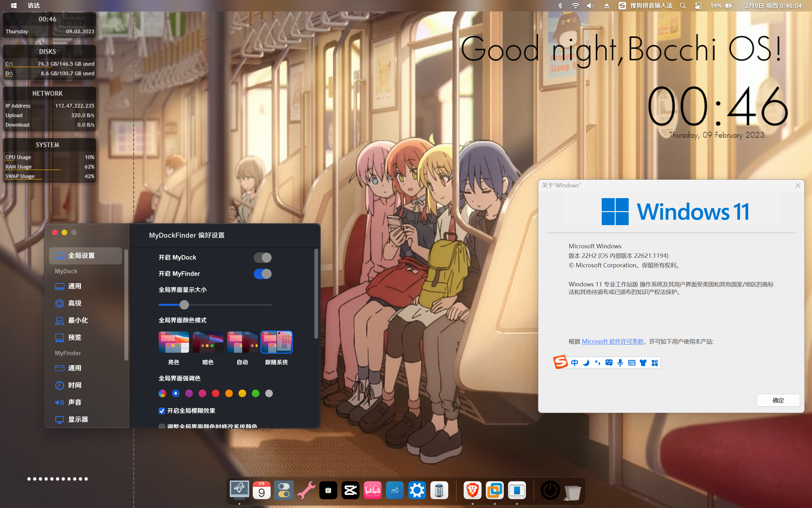812x508 pixels.
Task: Open the Brave browser in the dock
Action: tap(472, 490)
